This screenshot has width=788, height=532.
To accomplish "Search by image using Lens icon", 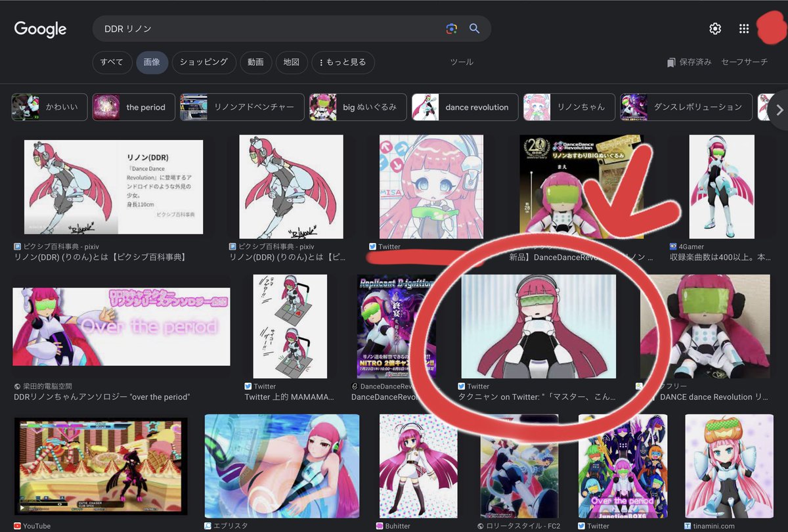I will (451, 29).
